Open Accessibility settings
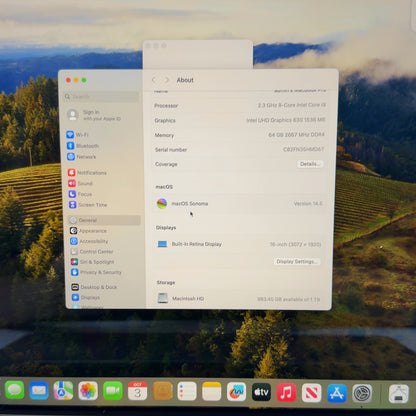This screenshot has height=416, width=416. click(89, 241)
